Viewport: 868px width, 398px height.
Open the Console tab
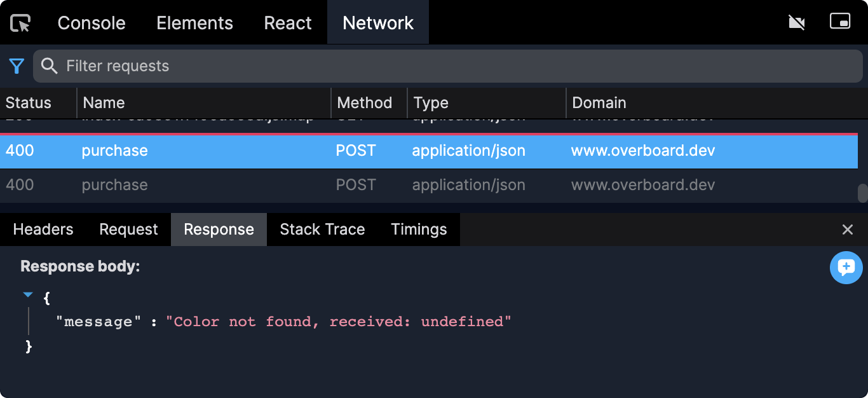(92, 24)
